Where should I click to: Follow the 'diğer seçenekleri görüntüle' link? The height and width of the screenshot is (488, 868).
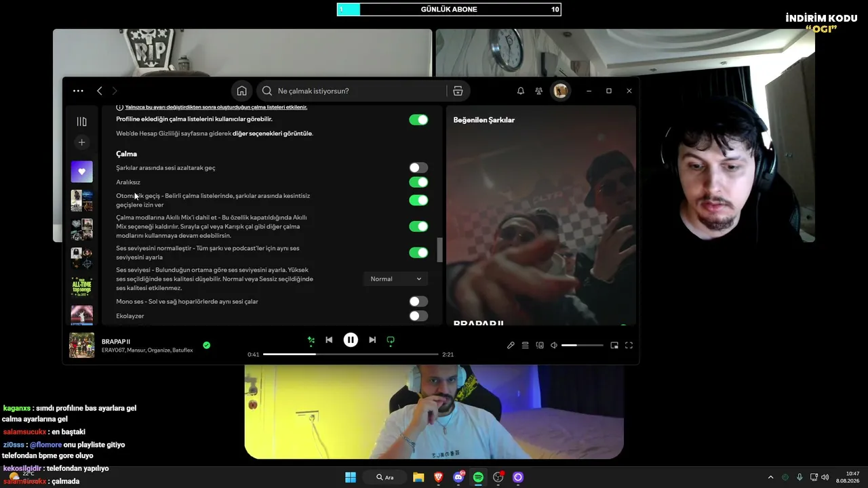point(273,134)
